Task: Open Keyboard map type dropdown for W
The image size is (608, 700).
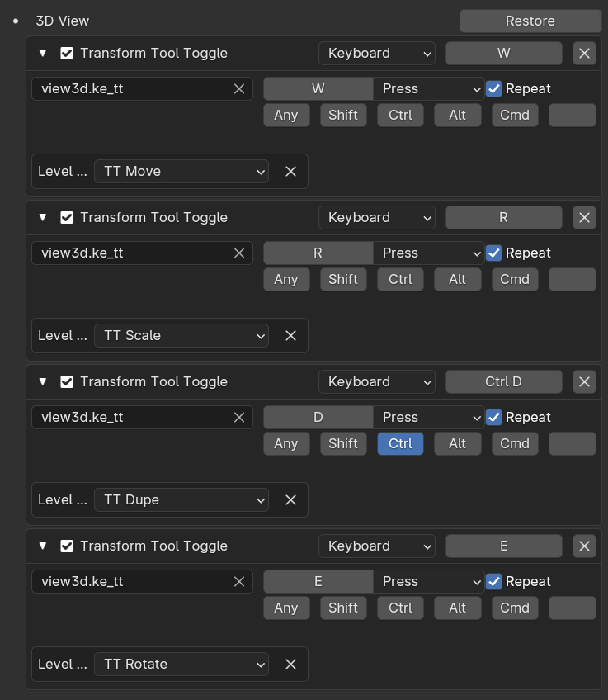Action: pyautogui.click(x=377, y=54)
